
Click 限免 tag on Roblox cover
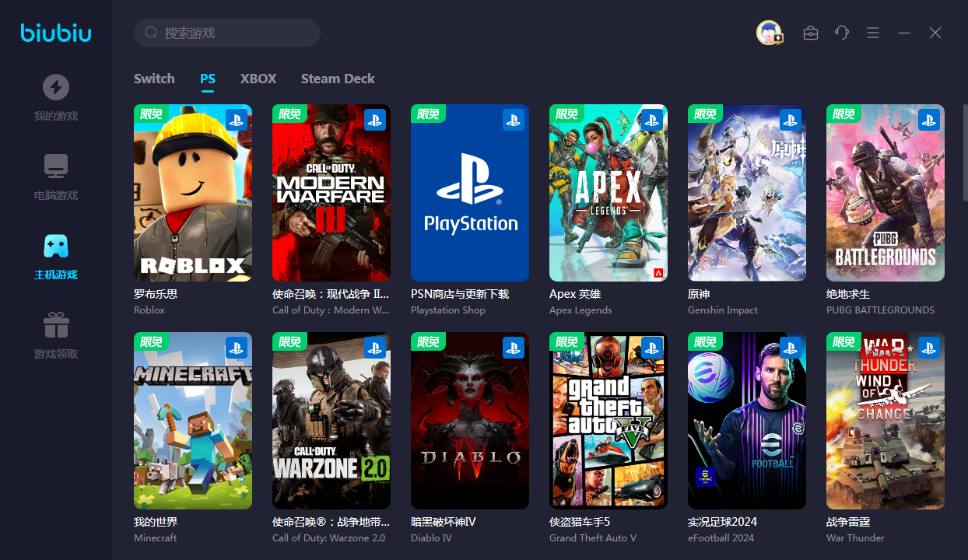tap(151, 114)
